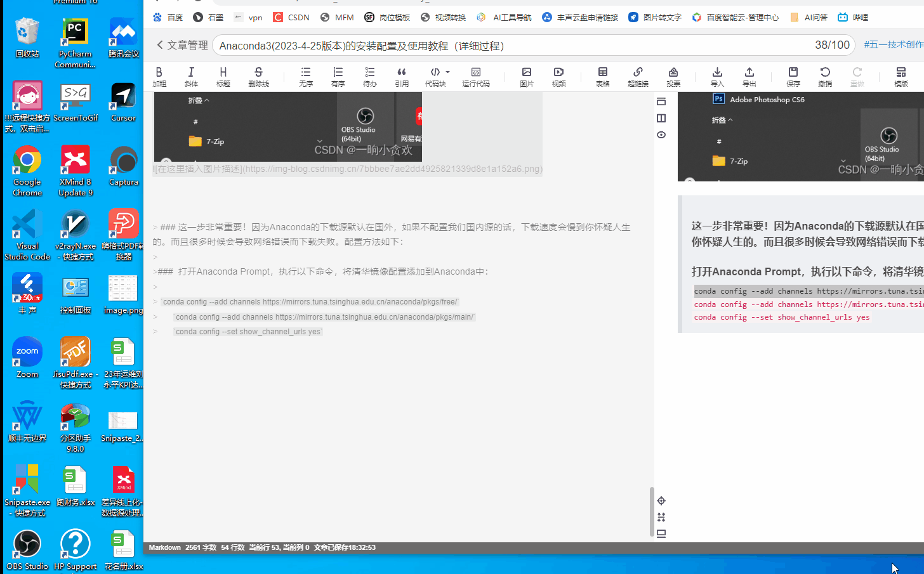
Task: Toggle bold formatting with the 加粗 icon
Action: click(161, 76)
